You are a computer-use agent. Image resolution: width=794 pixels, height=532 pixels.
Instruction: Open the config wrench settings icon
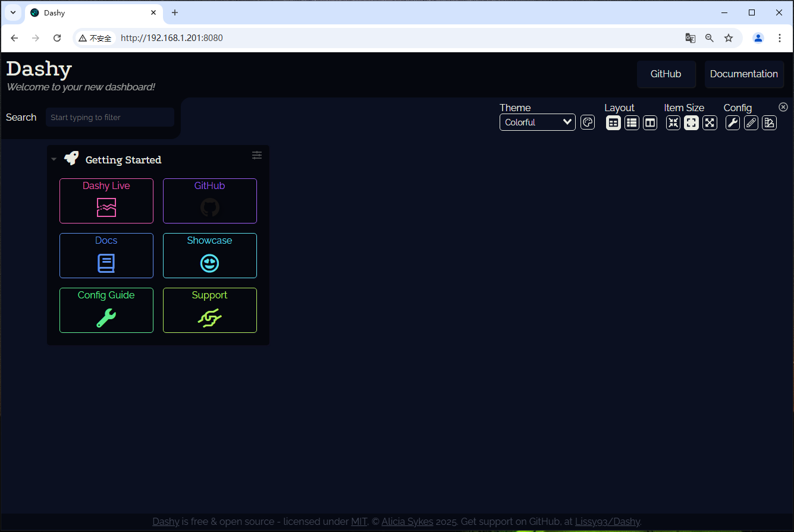(x=733, y=122)
